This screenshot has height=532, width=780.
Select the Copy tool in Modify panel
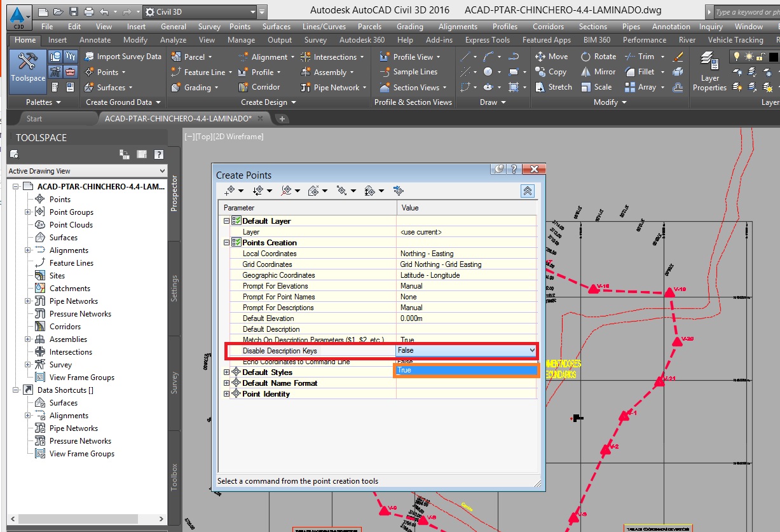pyautogui.click(x=551, y=72)
